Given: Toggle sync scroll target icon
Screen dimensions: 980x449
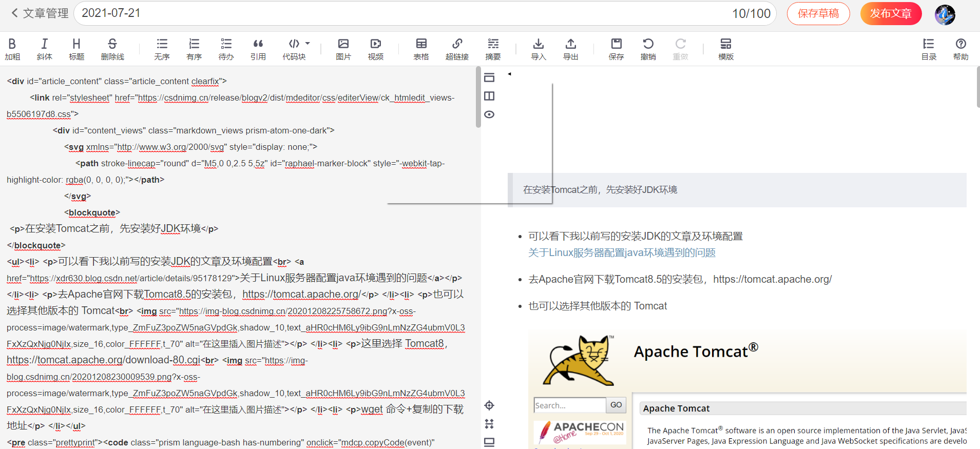Looking at the screenshot, I should [489, 405].
